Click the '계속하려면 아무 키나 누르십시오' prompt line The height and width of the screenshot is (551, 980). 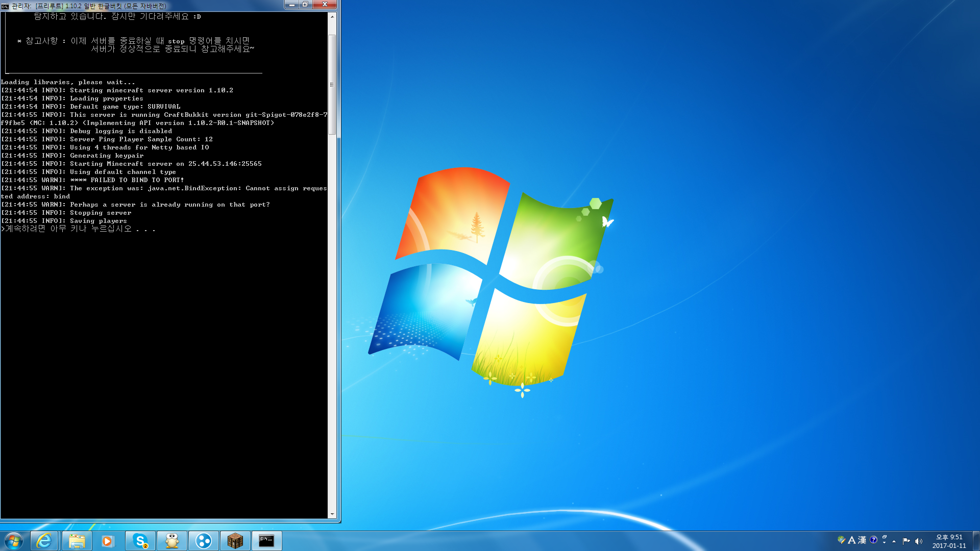(x=78, y=229)
